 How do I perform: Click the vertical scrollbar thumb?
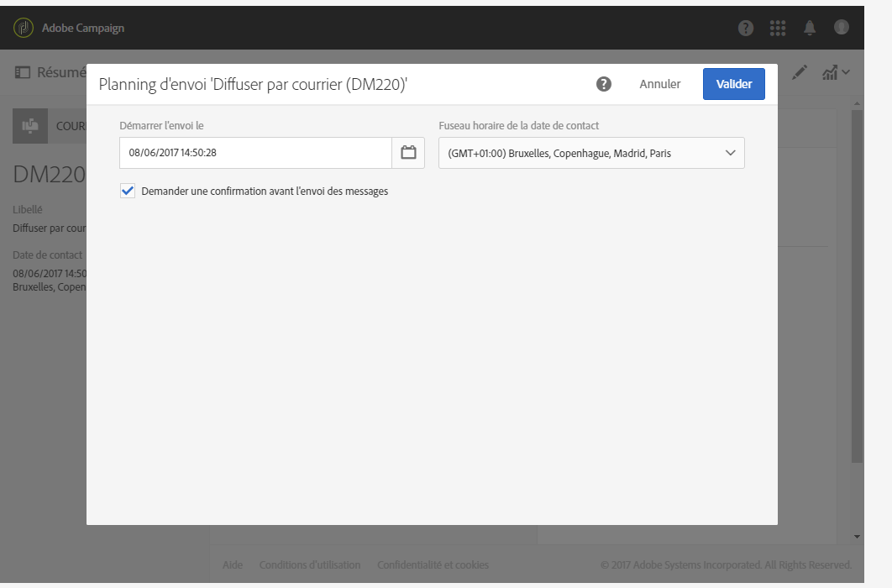pos(857,286)
